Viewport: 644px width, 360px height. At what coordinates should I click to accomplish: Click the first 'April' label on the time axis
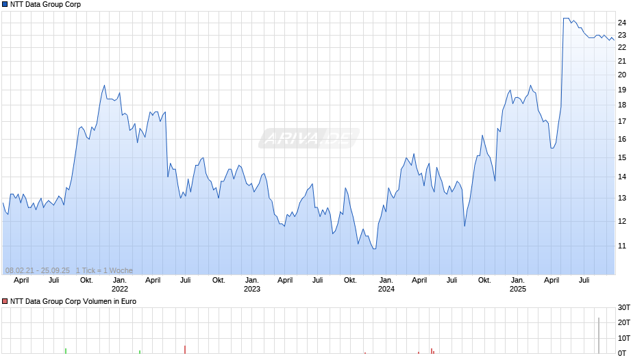21,281
